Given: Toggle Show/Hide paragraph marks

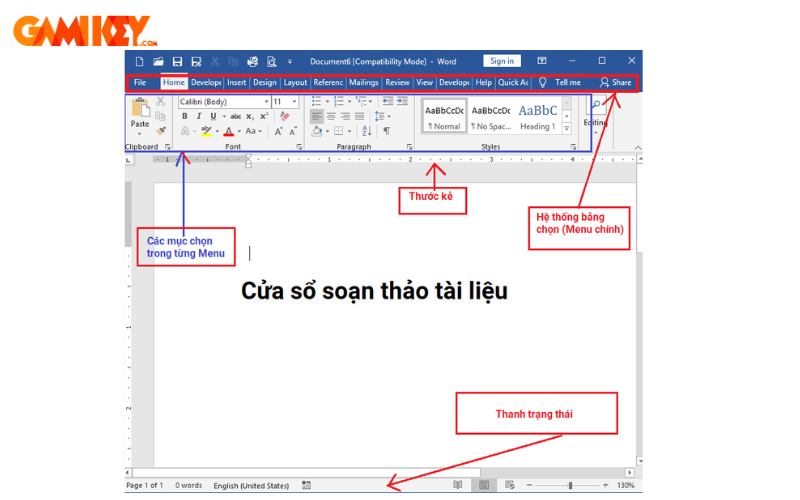Looking at the screenshot, I should tap(387, 131).
